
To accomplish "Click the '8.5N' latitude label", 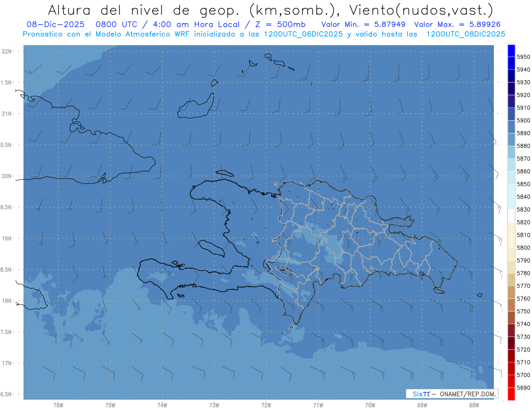I will [x=7, y=270].
